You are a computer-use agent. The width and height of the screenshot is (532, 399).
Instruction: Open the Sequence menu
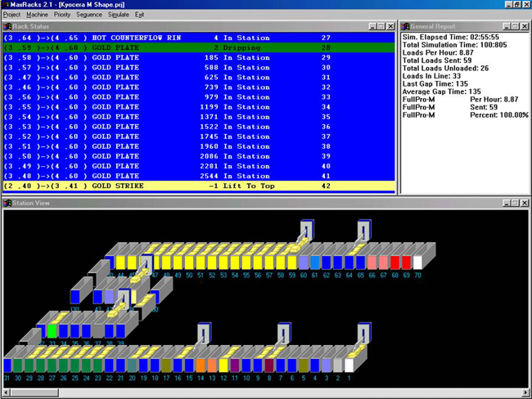click(x=89, y=15)
